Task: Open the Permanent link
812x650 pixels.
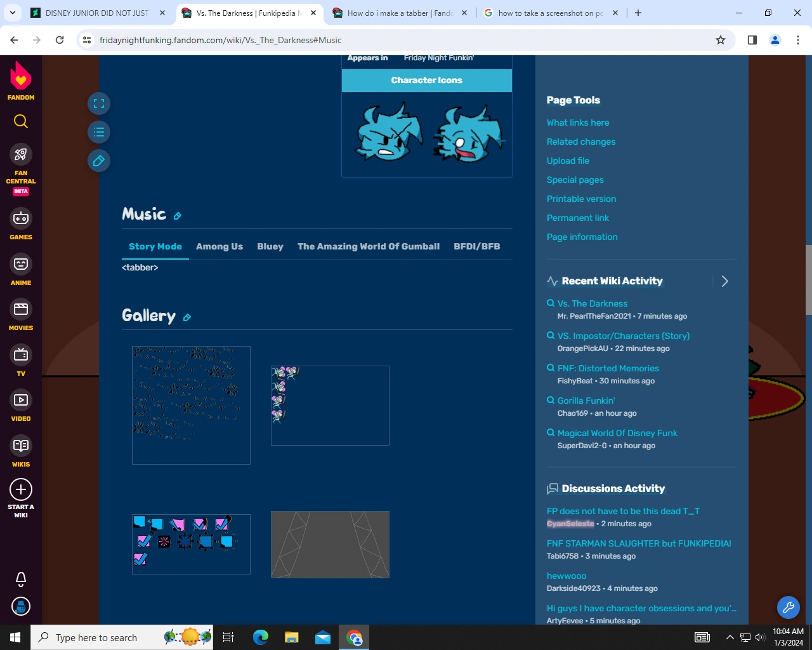Action: pyautogui.click(x=578, y=218)
